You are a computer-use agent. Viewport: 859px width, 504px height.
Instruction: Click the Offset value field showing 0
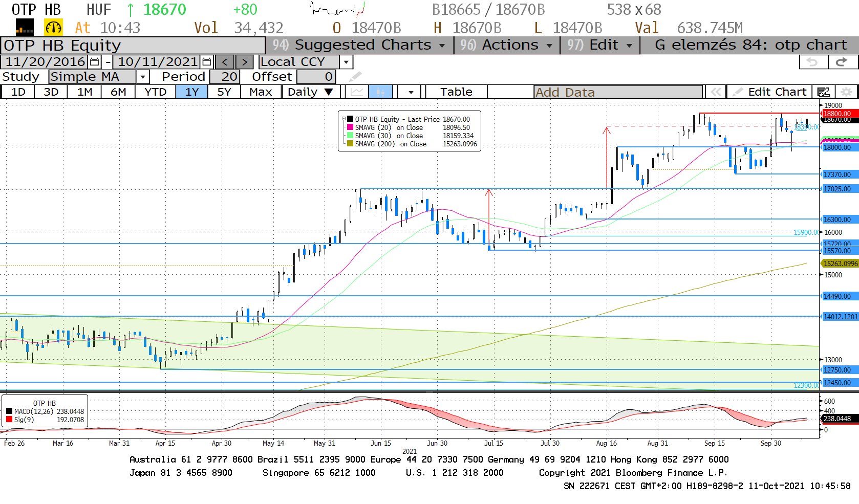[x=316, y=77]
